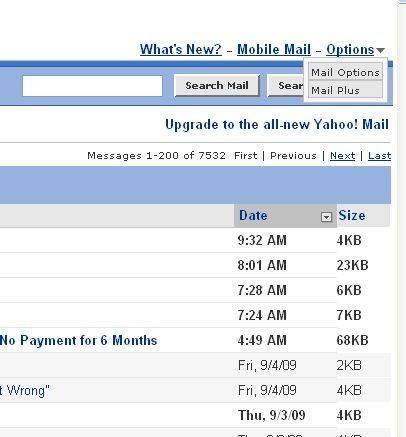Image resolution: width=406 pixels, height=437 pixels.
Task: Click the Date column sort arrow icon
Action: click(x=326, y=217)
